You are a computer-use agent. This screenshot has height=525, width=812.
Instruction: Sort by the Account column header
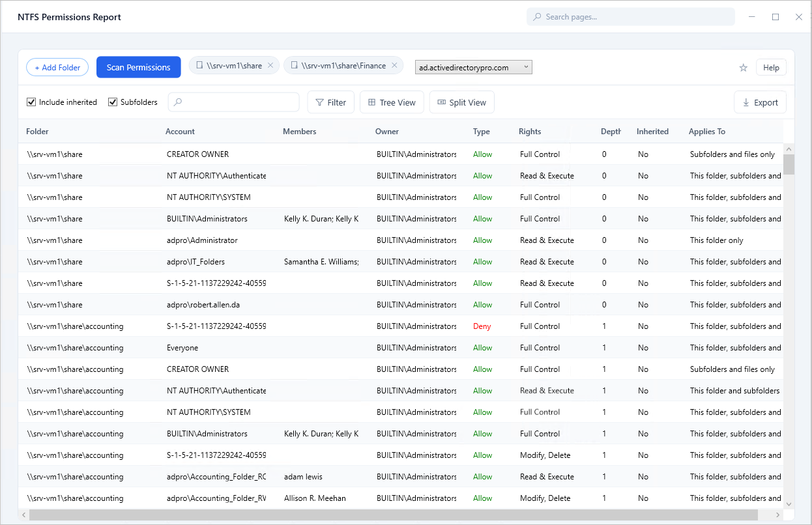(180, 132)
